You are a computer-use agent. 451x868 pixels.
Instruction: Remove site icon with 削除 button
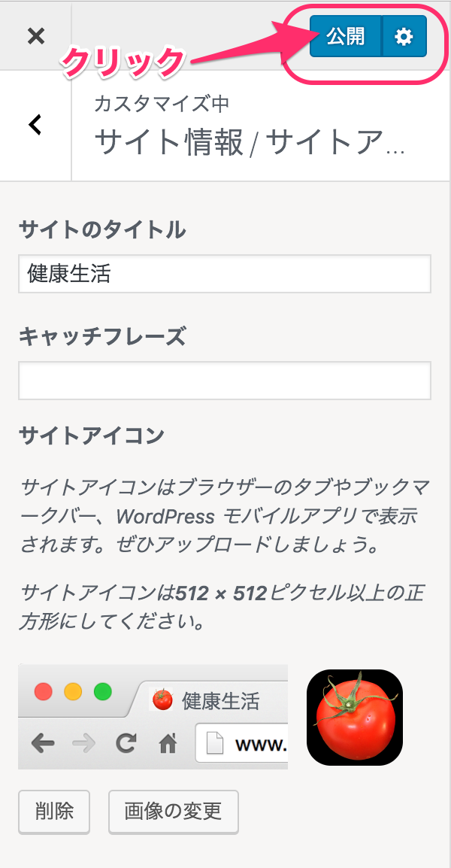click(54, 812)
